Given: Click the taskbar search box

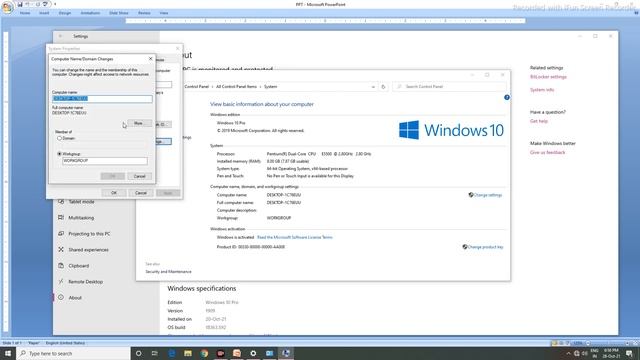Looking at the screenshot, I should [x=73, y=353].
